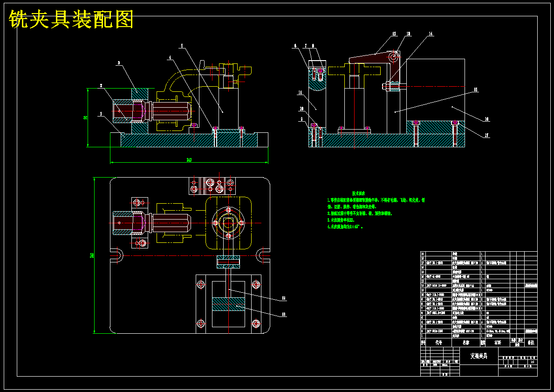Click the horizontal dimension value 243
Viewport: 554px width, 392px height.
[x=189, y=160]
